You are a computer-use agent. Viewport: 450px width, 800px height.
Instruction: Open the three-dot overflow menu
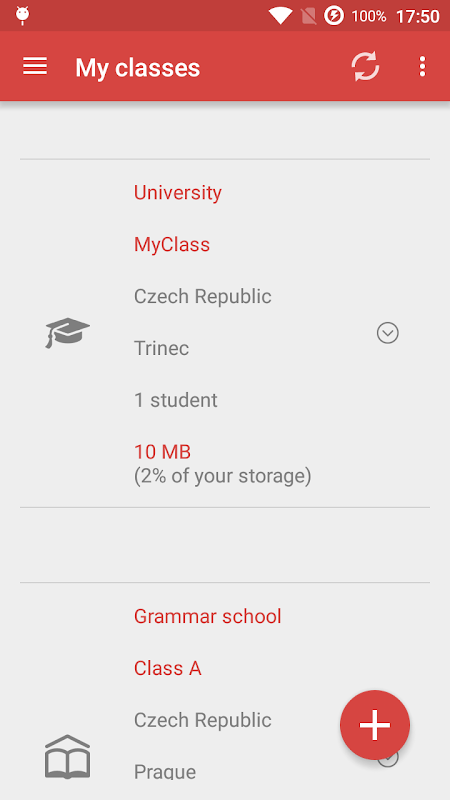(422, 66)
